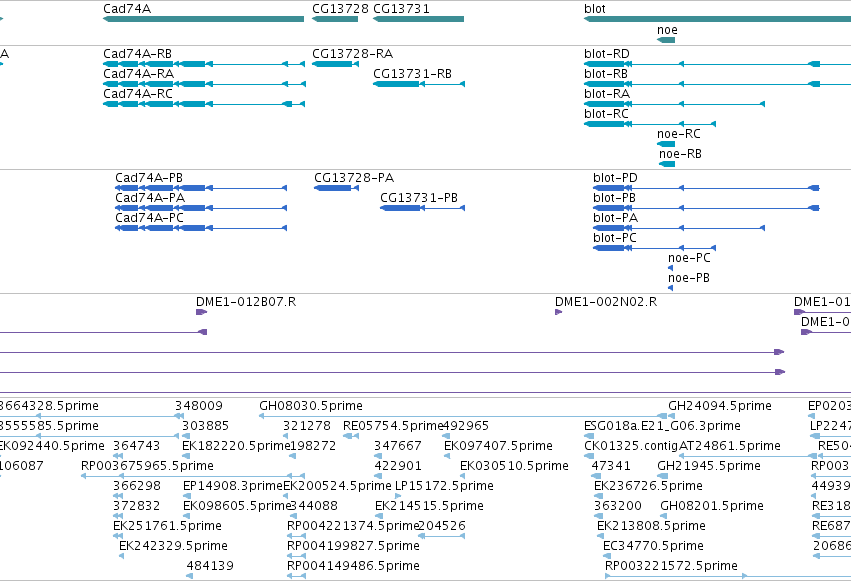Viewport: 851px width, 581px height.
Task: Click the noe-RB transcript
Action: (x=667, y=164)
